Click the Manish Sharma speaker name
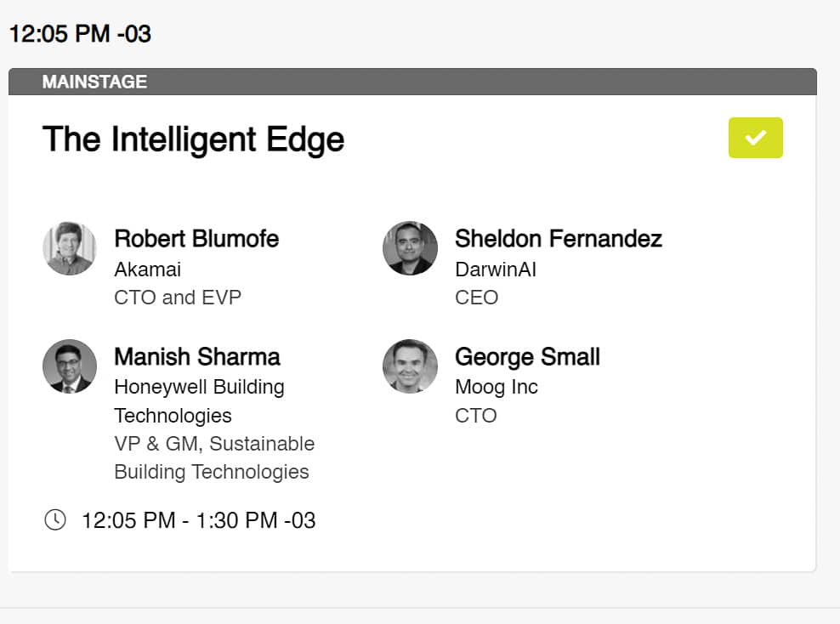 197,356
